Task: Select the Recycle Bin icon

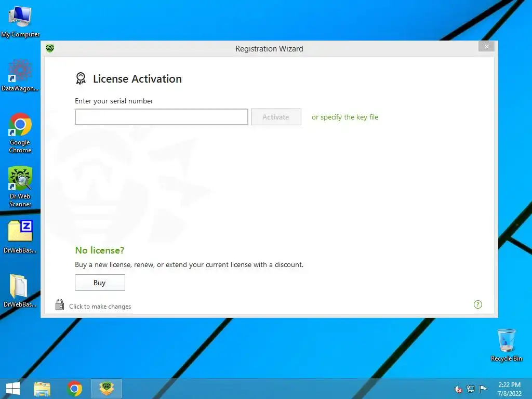Action: pos(506,345)
